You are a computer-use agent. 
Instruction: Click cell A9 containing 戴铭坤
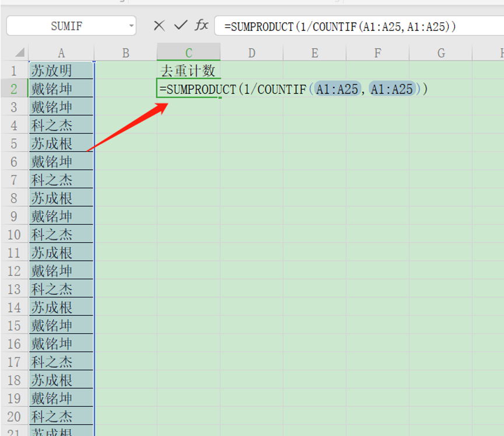[x=61, y=216]
